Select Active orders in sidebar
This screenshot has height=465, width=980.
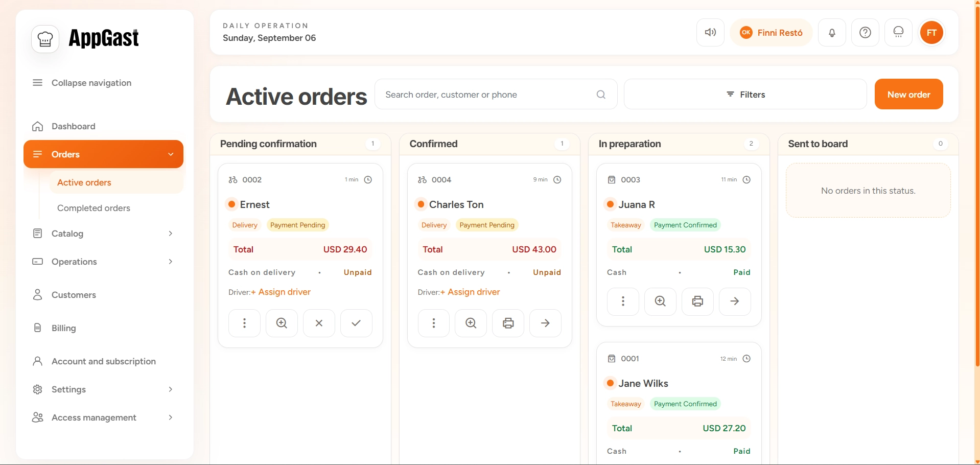116,182
